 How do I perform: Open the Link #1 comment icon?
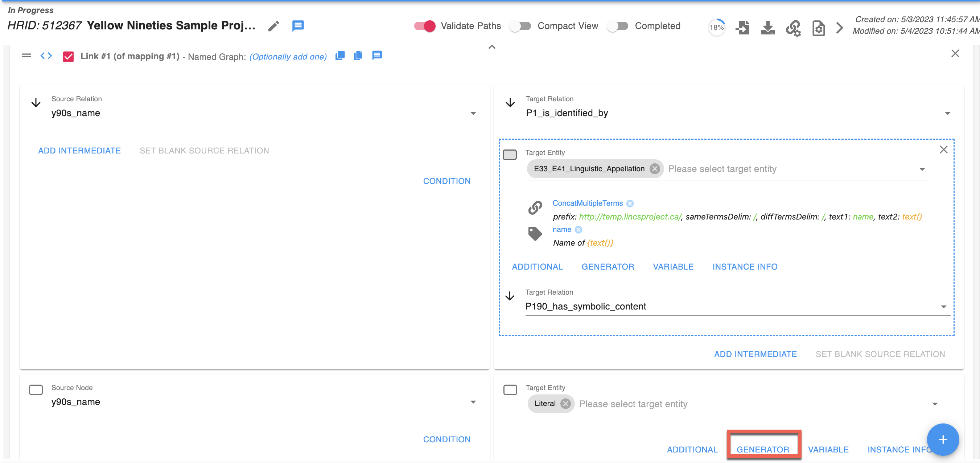click(x=376, y=56)
